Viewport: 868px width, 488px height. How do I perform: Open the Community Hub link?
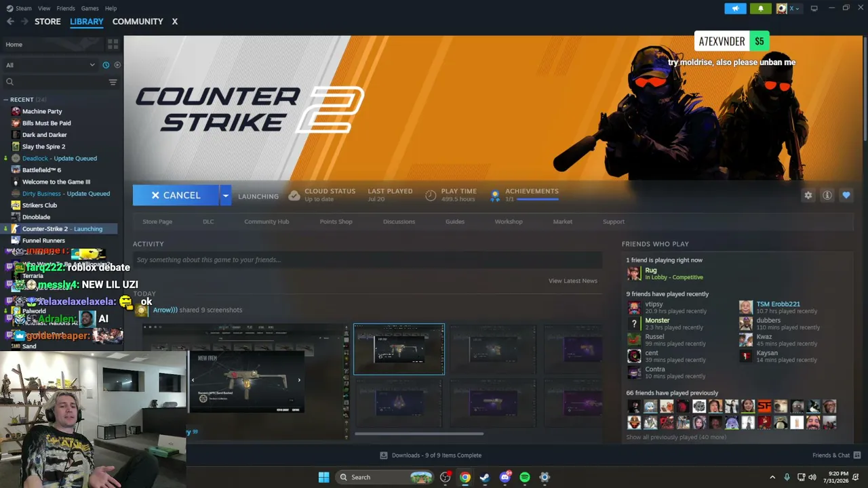pos(267,222)
